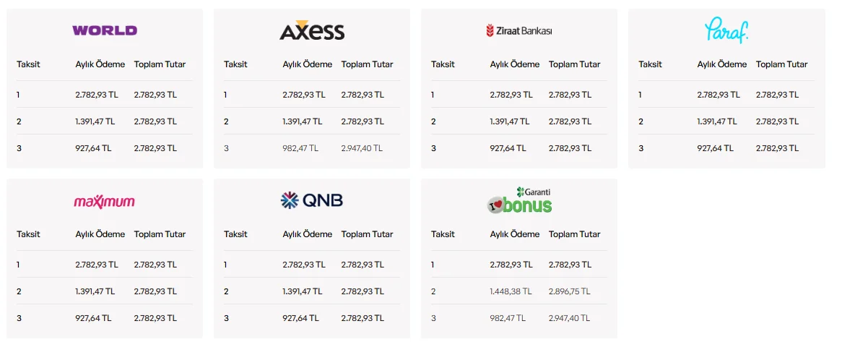Click the Axess card logo
The height and width of the screenshot is (342, 868).
tap(312, 30)
